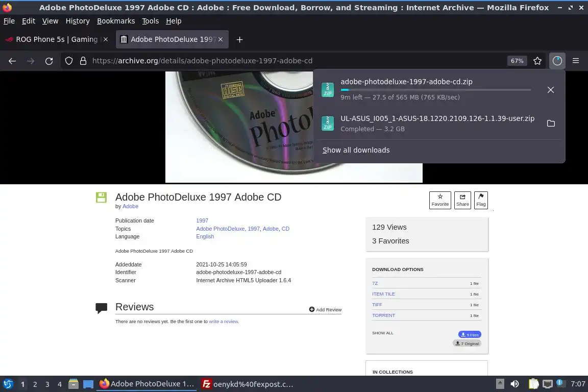Image resolution: width=588 pixels, height=392 pixels.
Task: Select the 7Z download option
Action: tap(375, 283)
